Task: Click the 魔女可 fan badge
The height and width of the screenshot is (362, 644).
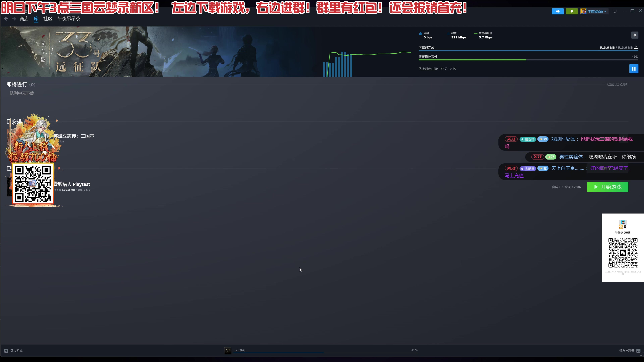Action: coord(528,139)
